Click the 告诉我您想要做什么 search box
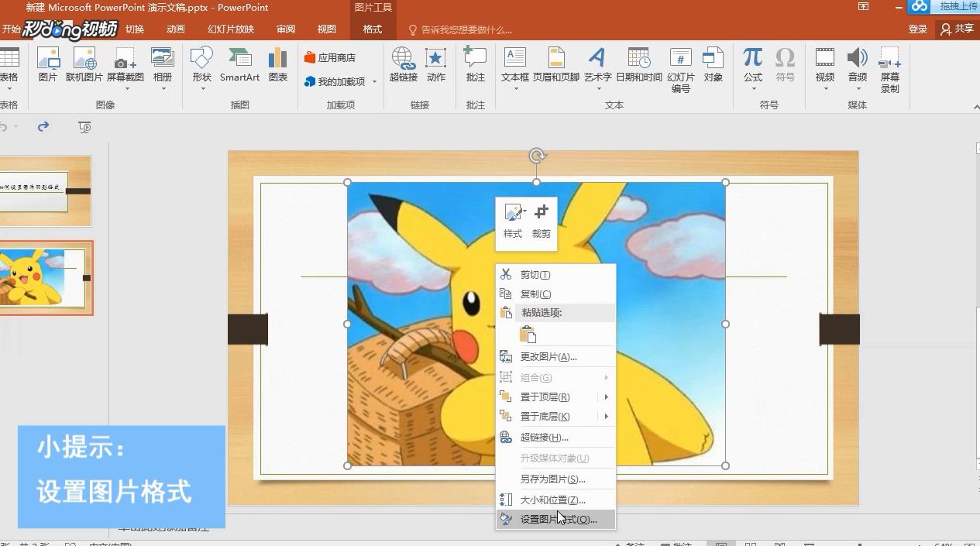The height and width of the screenshot is (546, 980). point(461,30)
